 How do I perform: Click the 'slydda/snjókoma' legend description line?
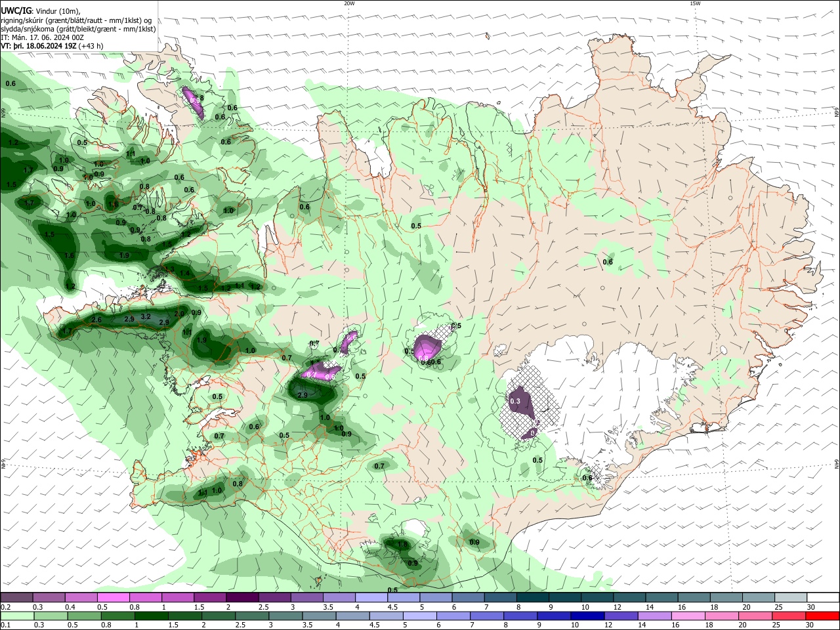(x=78, y=29)
